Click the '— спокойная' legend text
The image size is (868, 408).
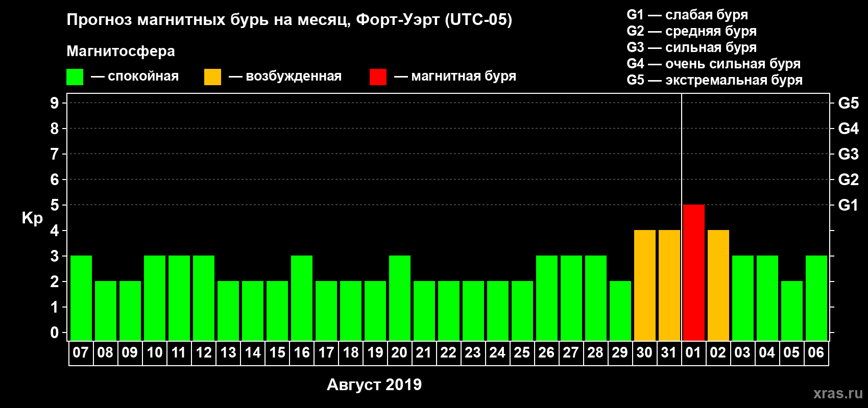click(135, 76)
